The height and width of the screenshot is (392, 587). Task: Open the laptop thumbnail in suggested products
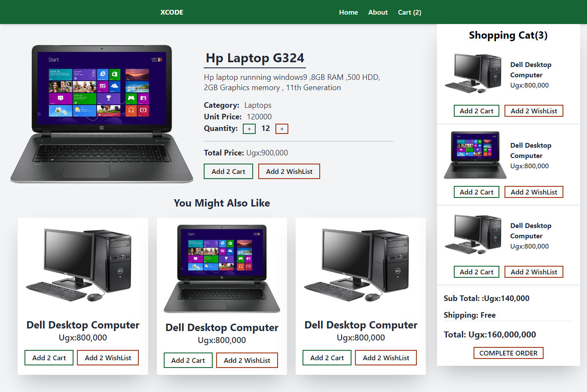(x=222, y=268)
